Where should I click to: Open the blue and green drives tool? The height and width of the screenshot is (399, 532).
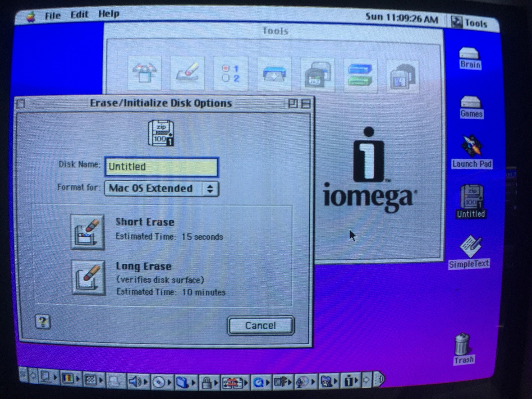point(360,76)
